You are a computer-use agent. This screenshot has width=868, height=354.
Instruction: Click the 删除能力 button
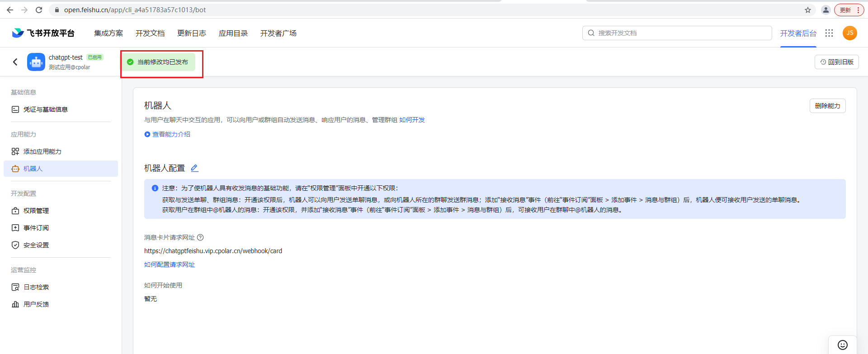point(828,106)
